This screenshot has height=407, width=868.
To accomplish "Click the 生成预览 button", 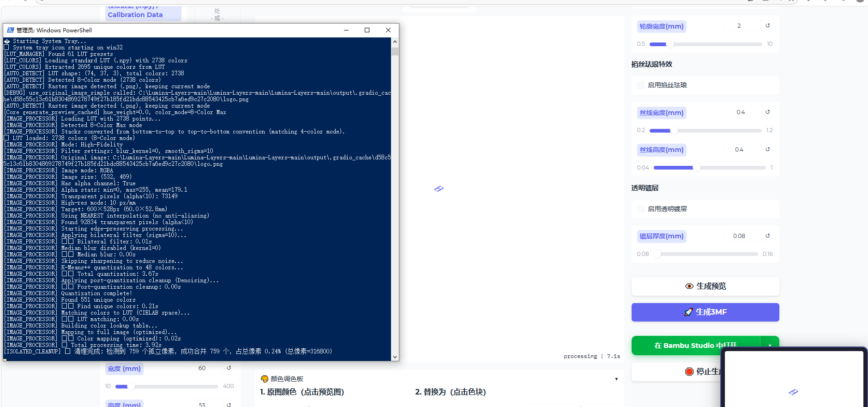I will [705, 286].
